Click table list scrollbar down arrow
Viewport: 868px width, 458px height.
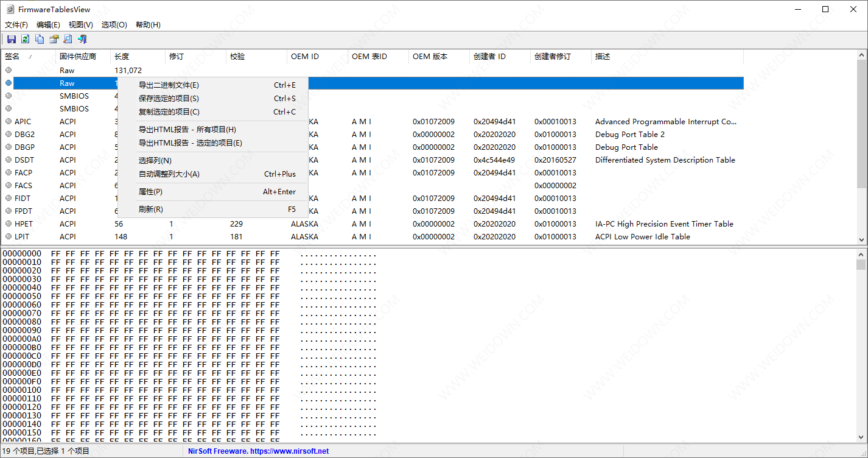[861, 240]
